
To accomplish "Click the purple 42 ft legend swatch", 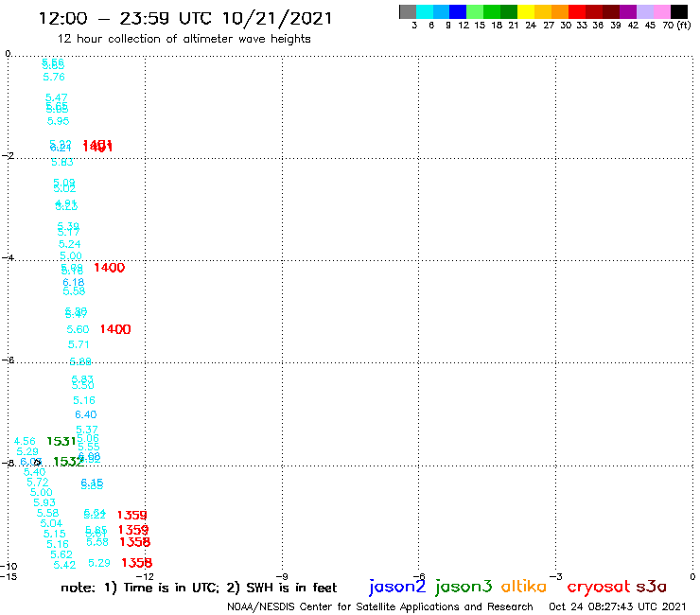I will [x=628, y=11].
